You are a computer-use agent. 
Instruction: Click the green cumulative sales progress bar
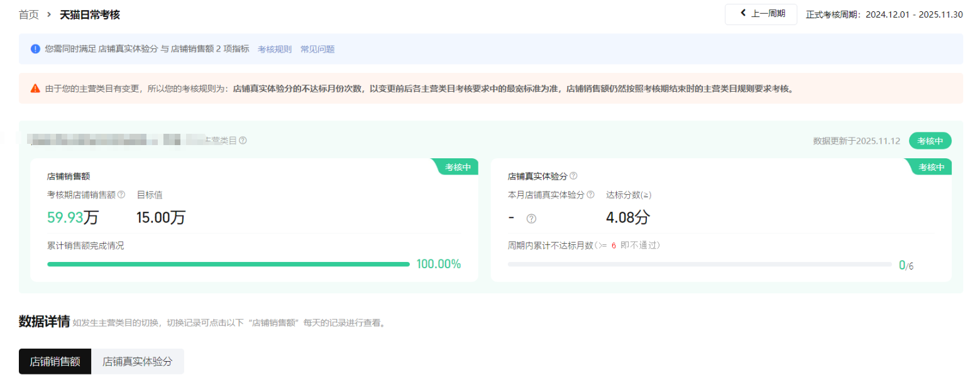click(228, 264)
